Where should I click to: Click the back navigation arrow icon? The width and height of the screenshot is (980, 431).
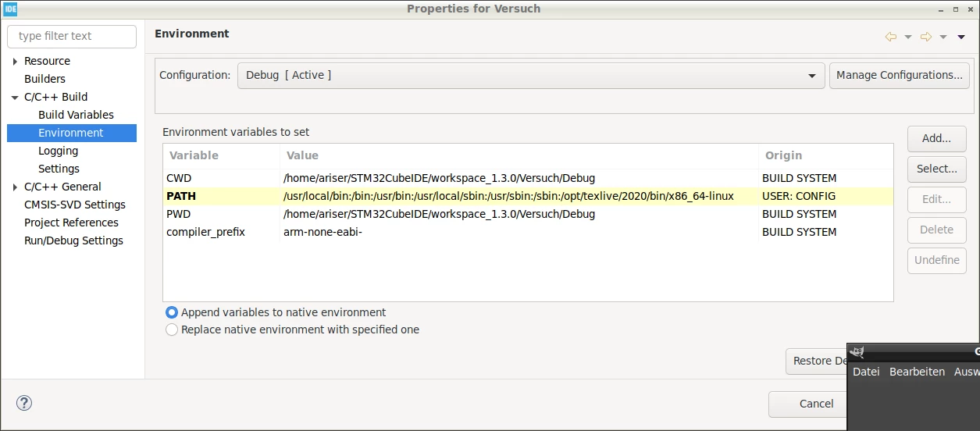coord(891,37)
